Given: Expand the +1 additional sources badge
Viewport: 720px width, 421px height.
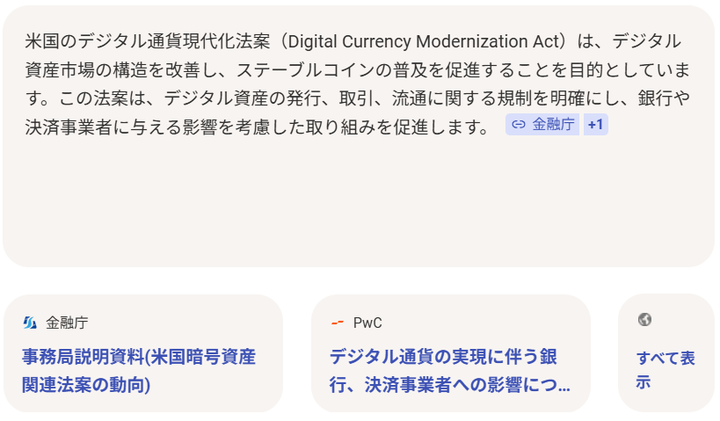Looking at the screenshot, I should pyautogui.click(x=595, y=125).
